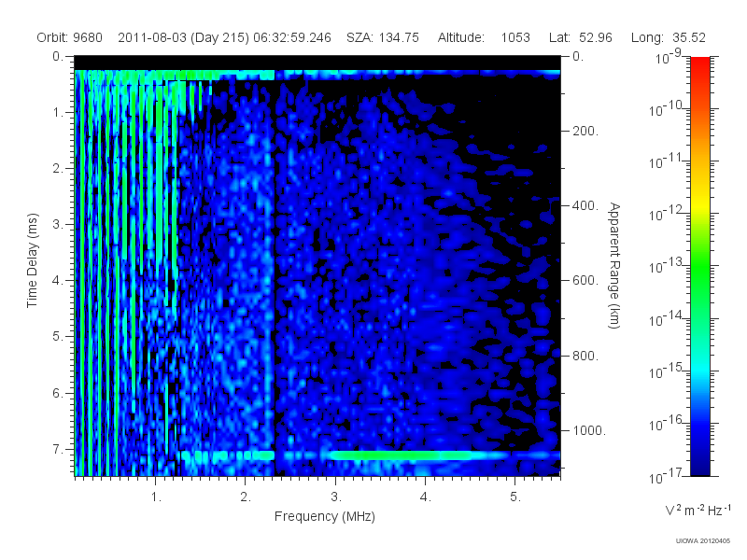Viewport: 747px width, 560px height.
Task: Click the timestamp '06:32:59.246'
Action: pos(292,37)
